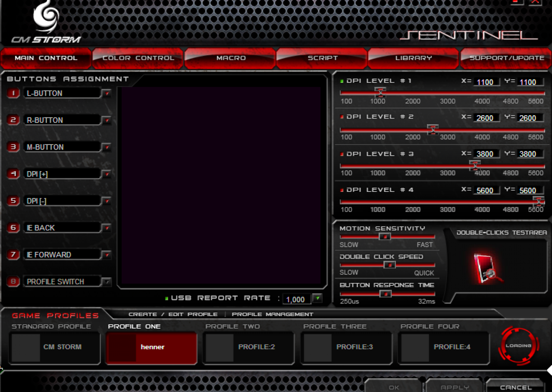Enable DPI Level #4 indicator

coord(342,190)
